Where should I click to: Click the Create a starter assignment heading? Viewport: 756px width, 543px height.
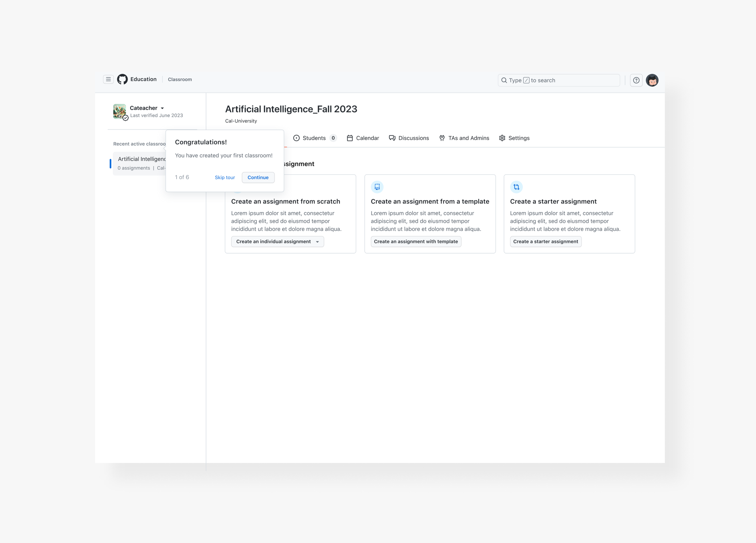[553, 202]
